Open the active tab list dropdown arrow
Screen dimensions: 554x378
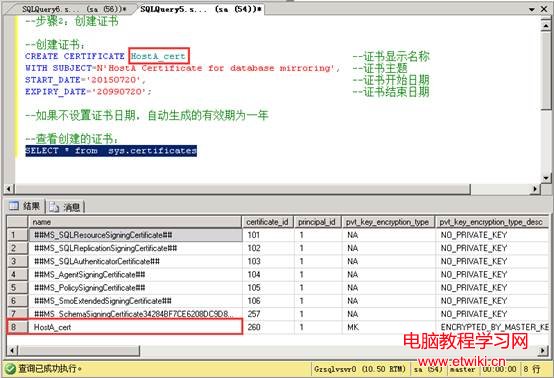coord(532,9)
